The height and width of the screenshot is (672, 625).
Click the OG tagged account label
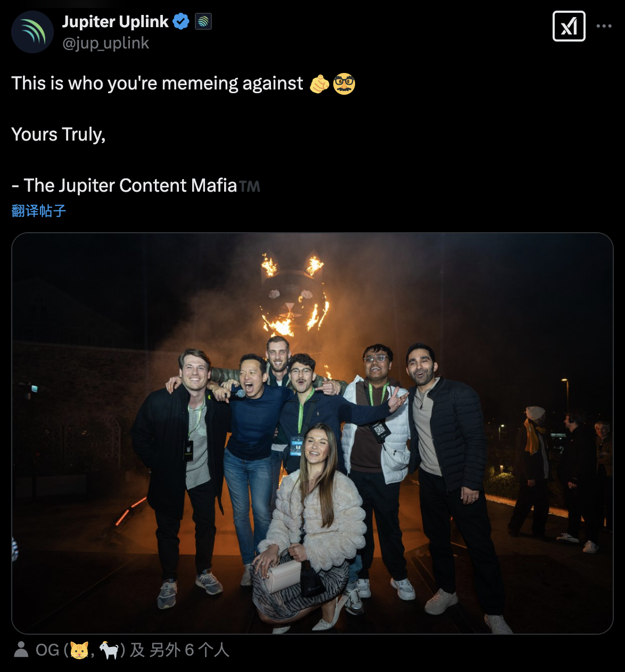pos(47,650)
